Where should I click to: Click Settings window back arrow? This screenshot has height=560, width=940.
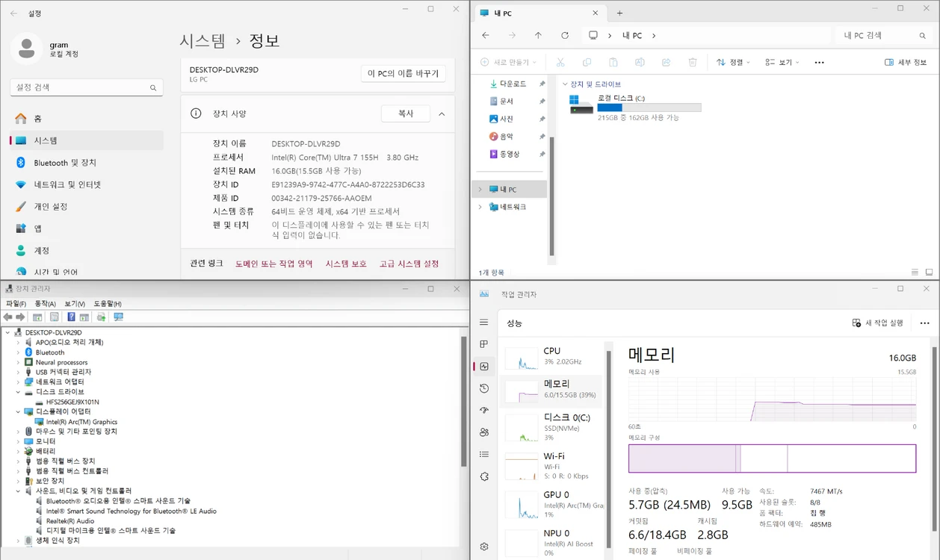click(x=13, y=13)
